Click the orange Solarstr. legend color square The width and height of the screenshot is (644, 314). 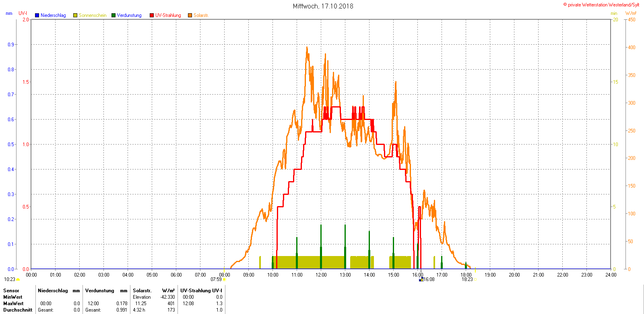pyautogui.click(x=190, y=15)
